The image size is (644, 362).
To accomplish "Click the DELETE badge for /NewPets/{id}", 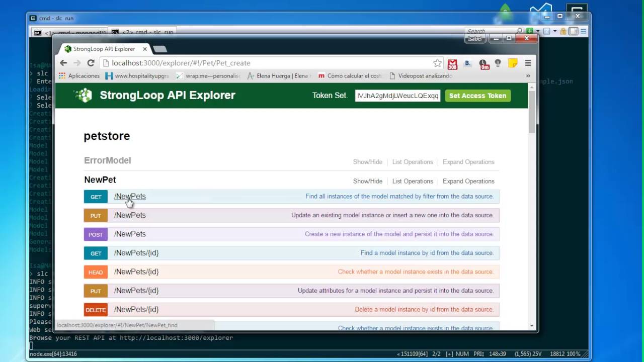I will pos(96,310).
